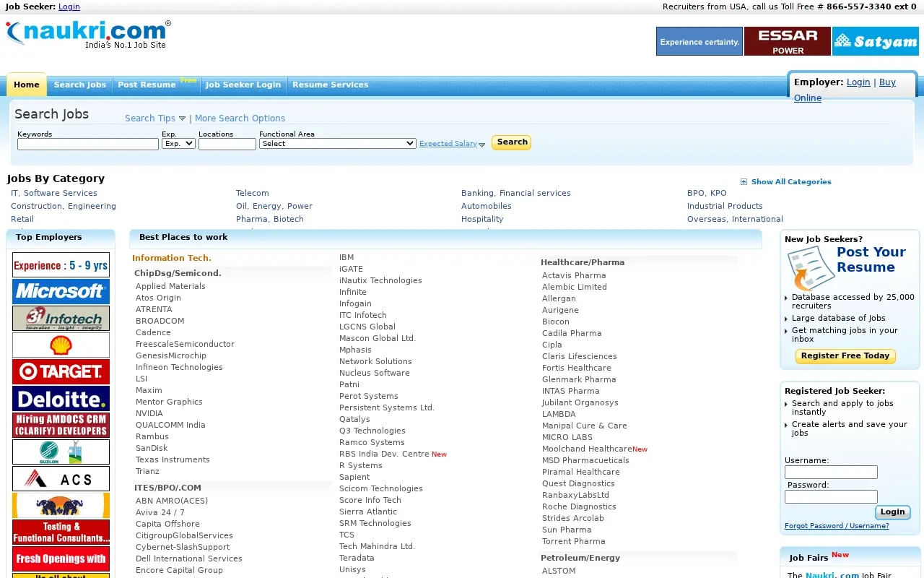Go to the Post Resume tab
Image resolution: width=924 pixels, height=578 pixels.
tap(147, 85)
